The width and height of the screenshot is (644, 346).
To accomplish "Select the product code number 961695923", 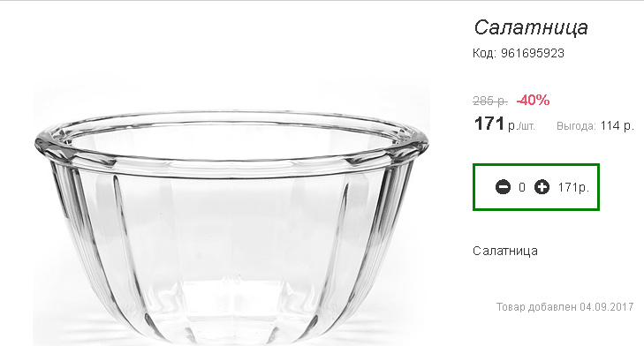I will click(533, 53).
